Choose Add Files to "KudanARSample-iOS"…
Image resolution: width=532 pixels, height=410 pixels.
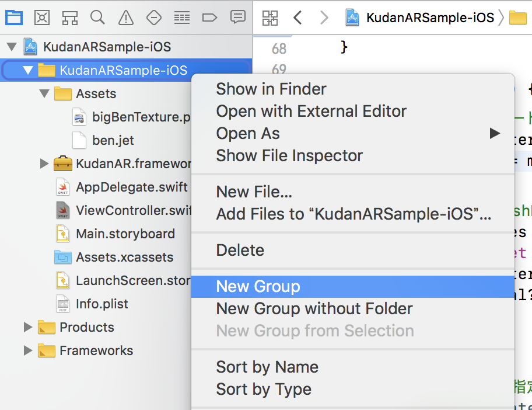tap(353, 214)
